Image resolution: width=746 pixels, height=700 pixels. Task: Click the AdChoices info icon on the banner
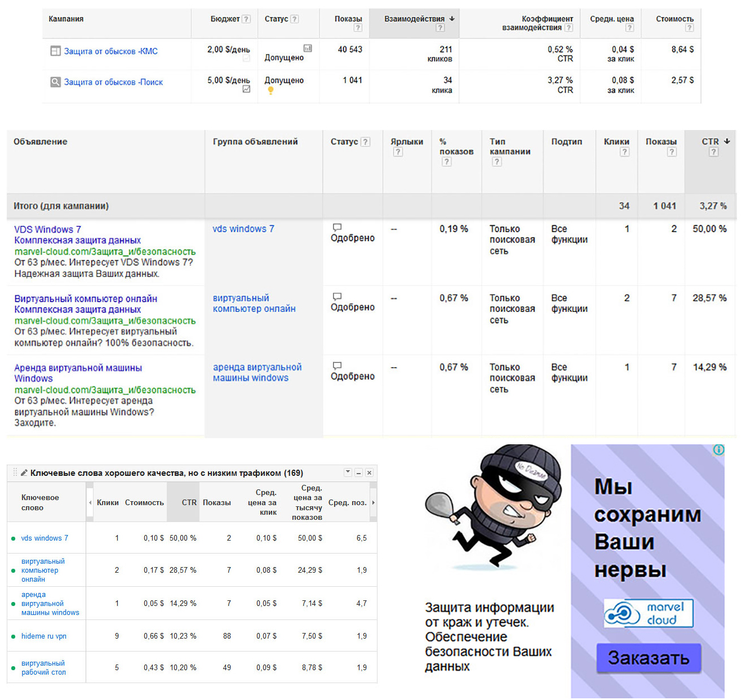click(x=718, y=450)
